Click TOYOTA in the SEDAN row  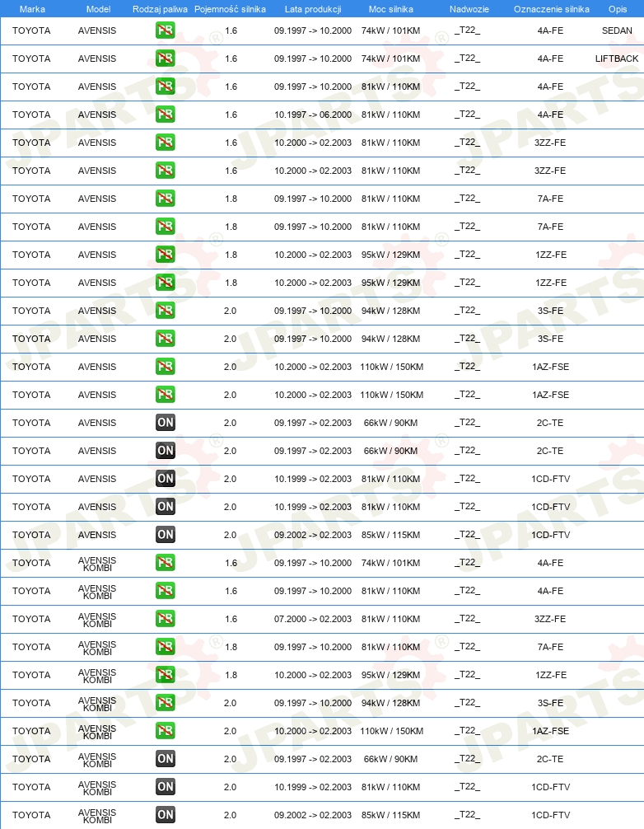tap(31, 30)
